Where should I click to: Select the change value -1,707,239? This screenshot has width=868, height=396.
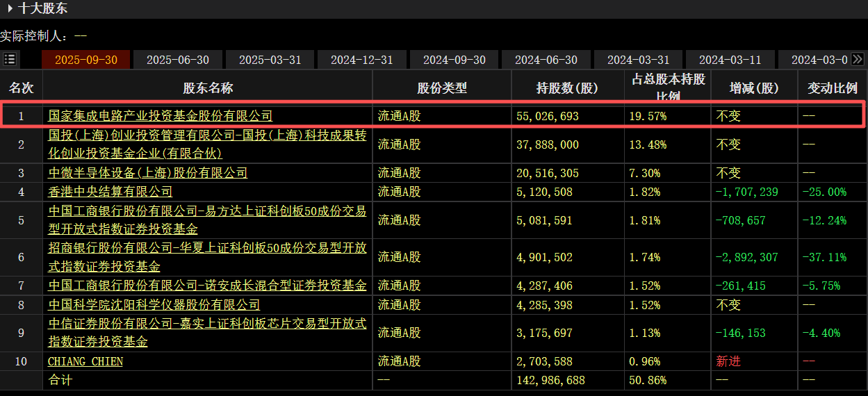coord(747,192)
